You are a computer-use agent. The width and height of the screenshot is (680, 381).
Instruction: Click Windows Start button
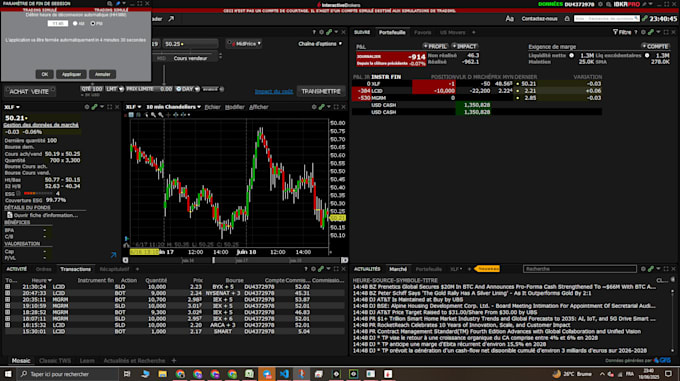click(x=8, y=374)
